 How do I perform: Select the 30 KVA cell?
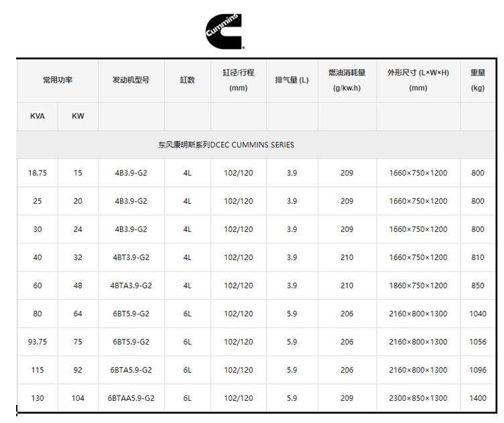point(38,229)
